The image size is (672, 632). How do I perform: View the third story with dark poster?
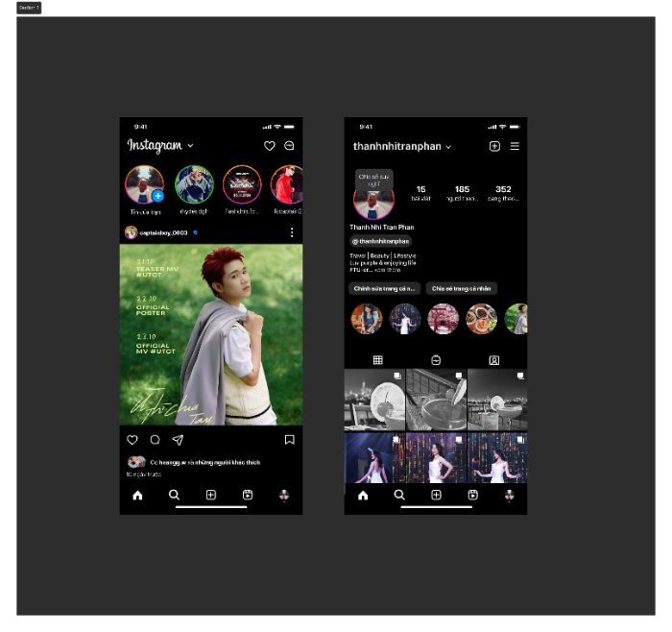(x=242, y=184)
